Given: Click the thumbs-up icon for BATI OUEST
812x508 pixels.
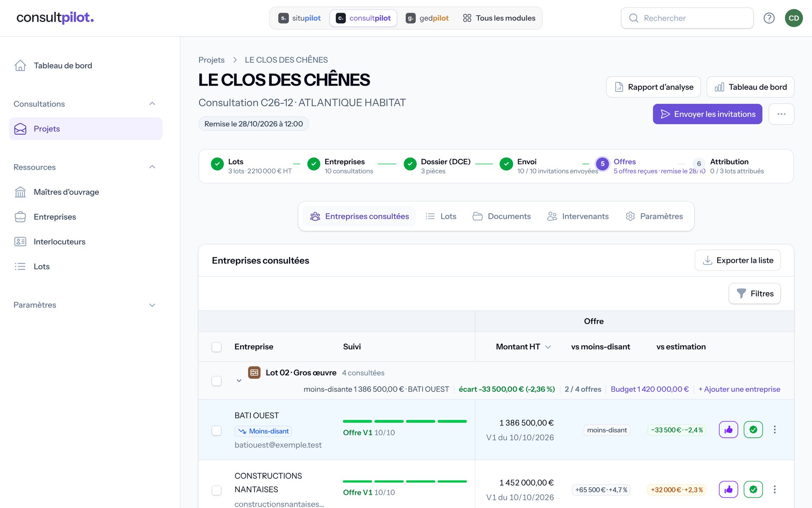Looking at the screenshot, I should click(728, 430).
